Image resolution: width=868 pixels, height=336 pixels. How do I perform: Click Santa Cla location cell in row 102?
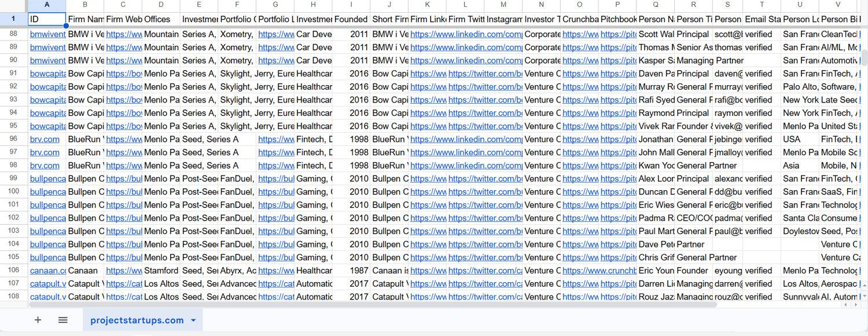pyautogui.click(x=800, y=218)
